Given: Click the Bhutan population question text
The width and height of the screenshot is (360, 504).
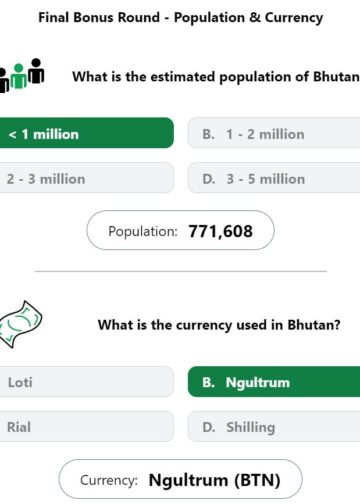Looking at the screenshot, I should [x=216, y=77].
